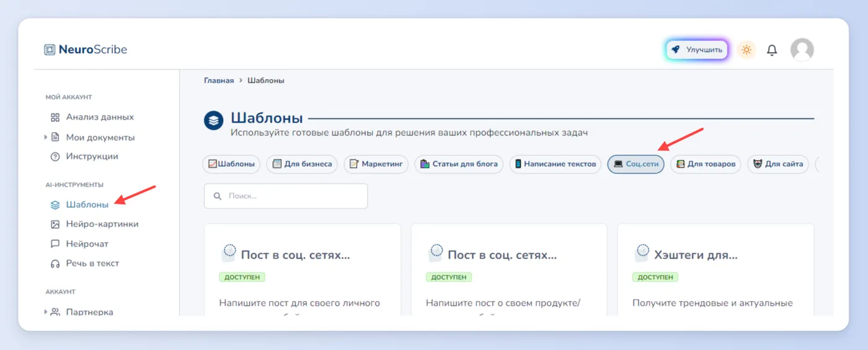Select the Соц.сети category chip
Viewport: 868px width, 350px height.
click(x=636, y=164)
